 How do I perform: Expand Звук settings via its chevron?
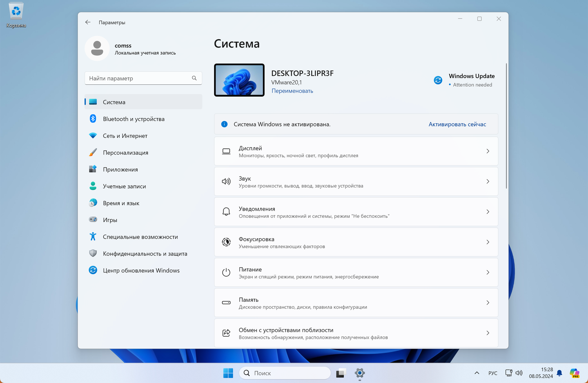pyautogui.click(x=488, y=181)
